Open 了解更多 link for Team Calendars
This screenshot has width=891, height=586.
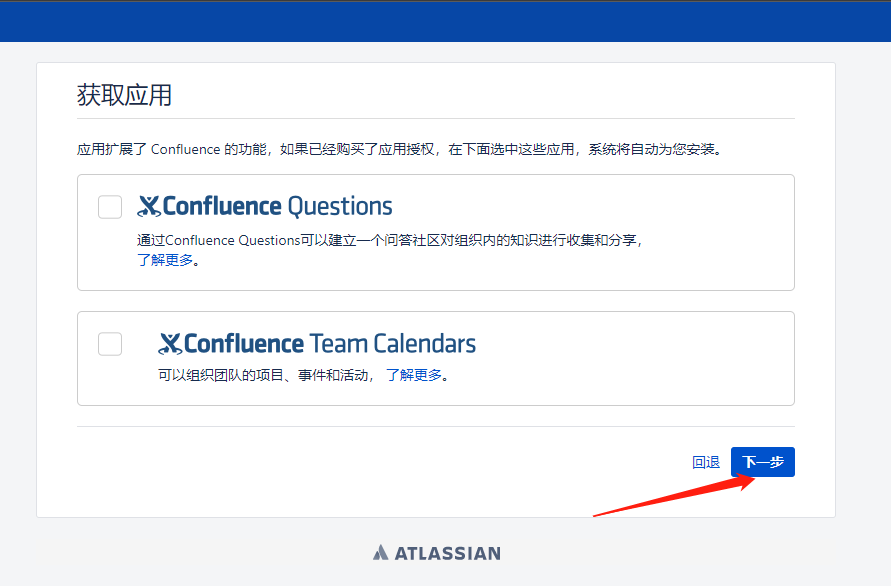click(414, 376)
